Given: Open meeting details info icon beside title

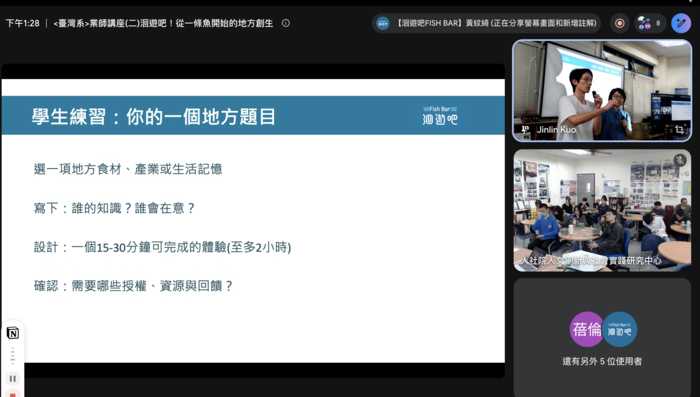Looking at the screenshot, I should click(286, 23).
